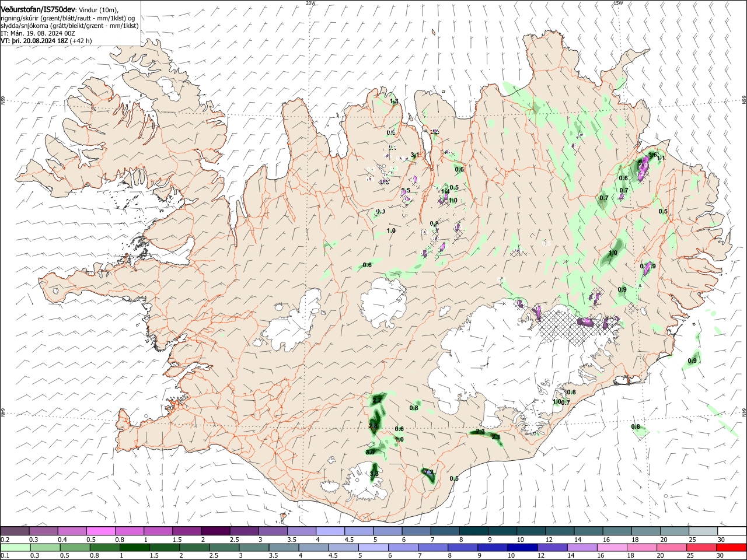The width and height of the screenshot is (747, 560).
Task: Pick the dark purple 2 swatch in upper legend
Action: tap(215, 531)
